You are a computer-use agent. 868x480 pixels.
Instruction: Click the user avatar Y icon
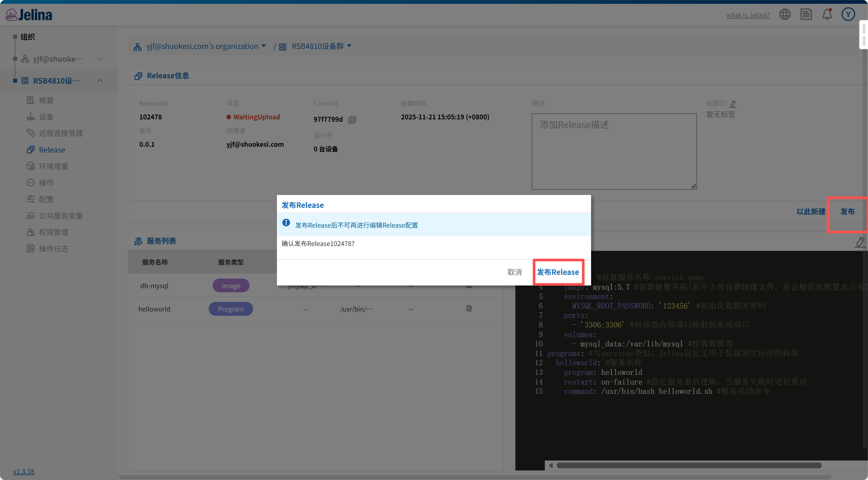pos(848,15)
